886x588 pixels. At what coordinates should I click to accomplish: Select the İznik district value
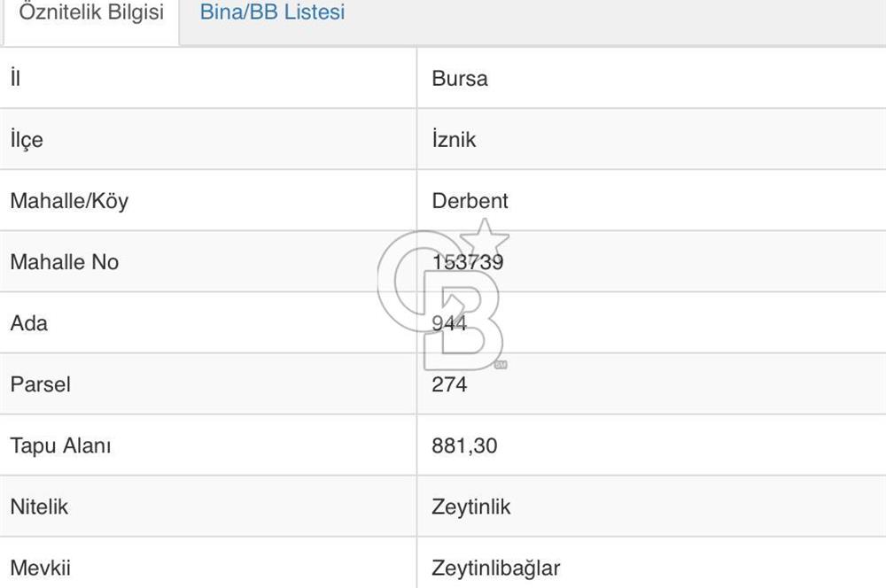click(454, 139)
